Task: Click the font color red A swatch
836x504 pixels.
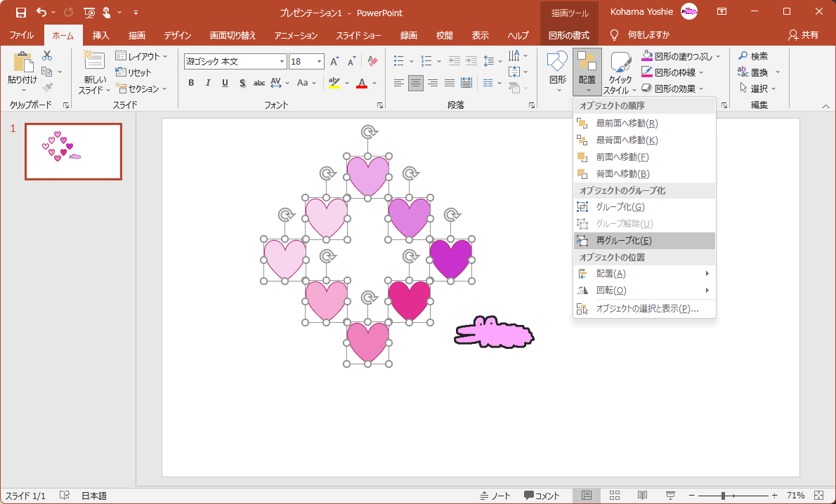Action: [362, 83]
